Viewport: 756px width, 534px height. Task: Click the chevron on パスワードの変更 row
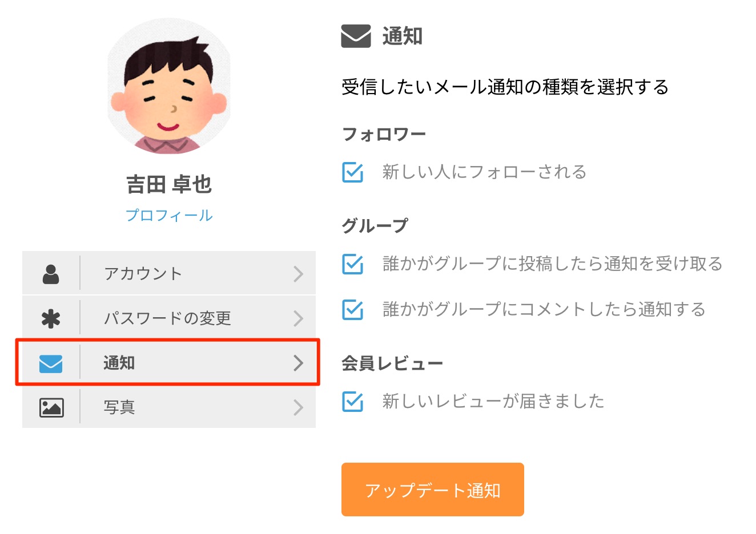pos(298,318)
